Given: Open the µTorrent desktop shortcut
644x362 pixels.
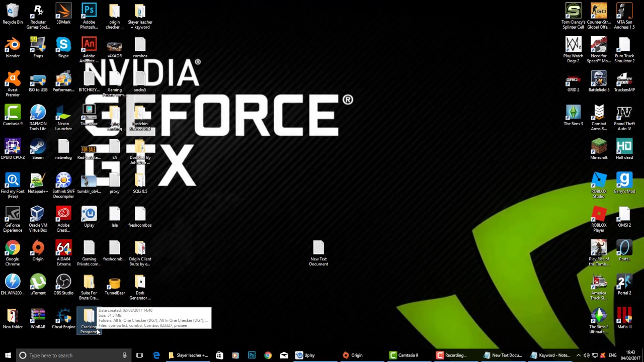Looking at the screenshot, I should [38, 285].
